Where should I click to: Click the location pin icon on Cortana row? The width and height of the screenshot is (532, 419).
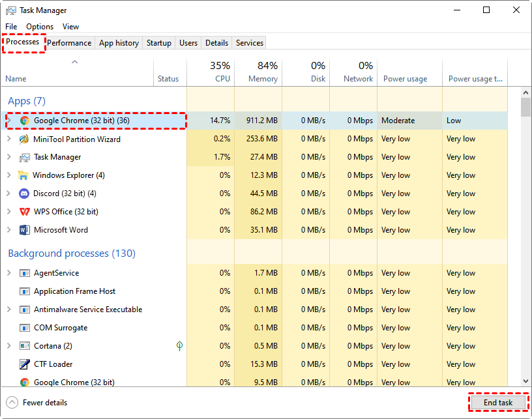tap(179, 346)
